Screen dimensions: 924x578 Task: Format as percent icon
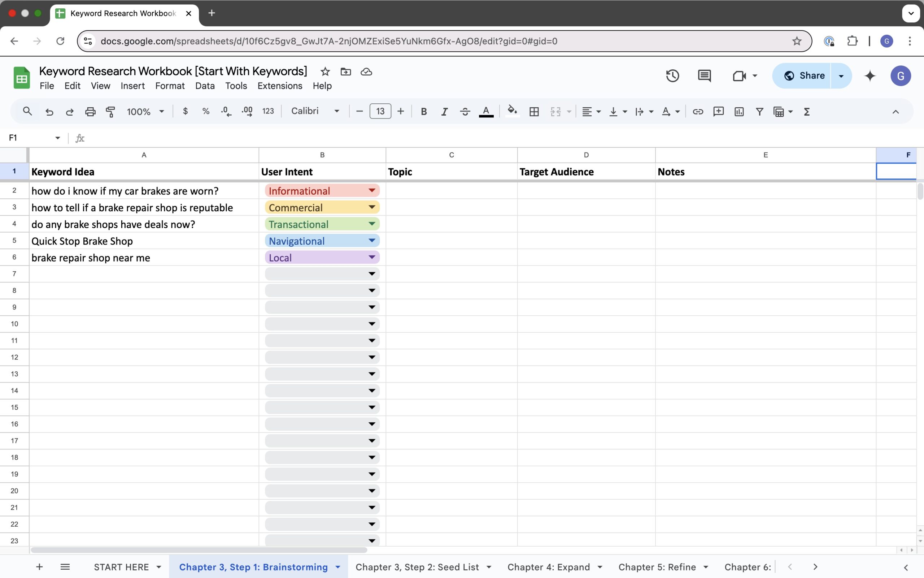click(206, 111)
